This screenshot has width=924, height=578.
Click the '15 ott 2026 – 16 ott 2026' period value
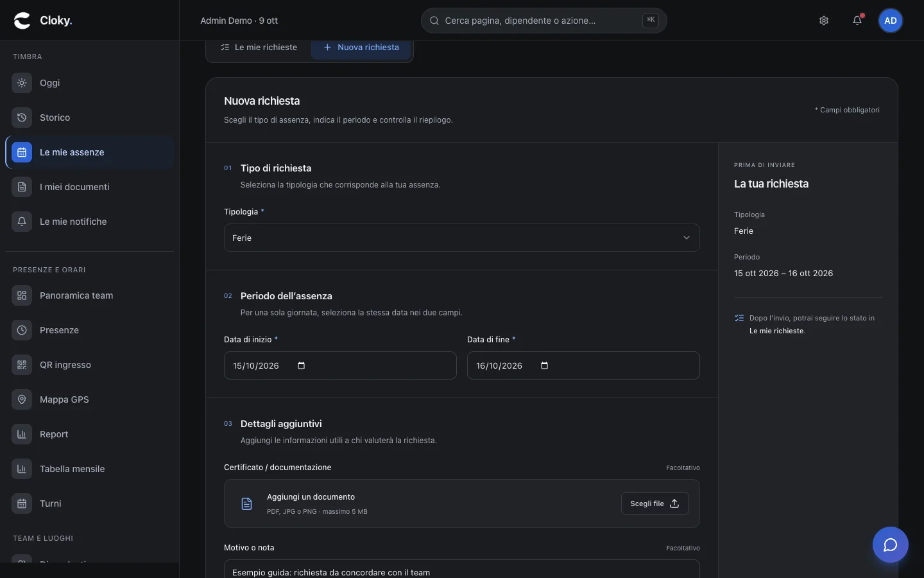coord(783,274)
